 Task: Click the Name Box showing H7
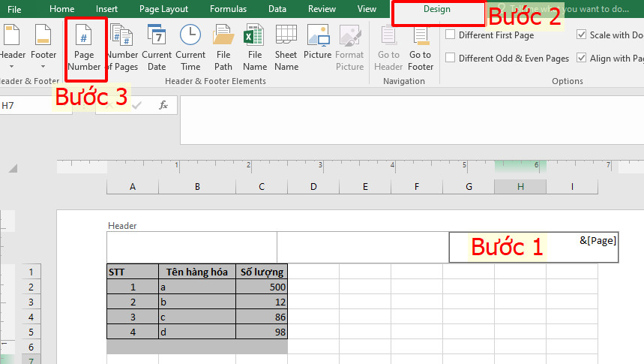[x=36, y=106]
